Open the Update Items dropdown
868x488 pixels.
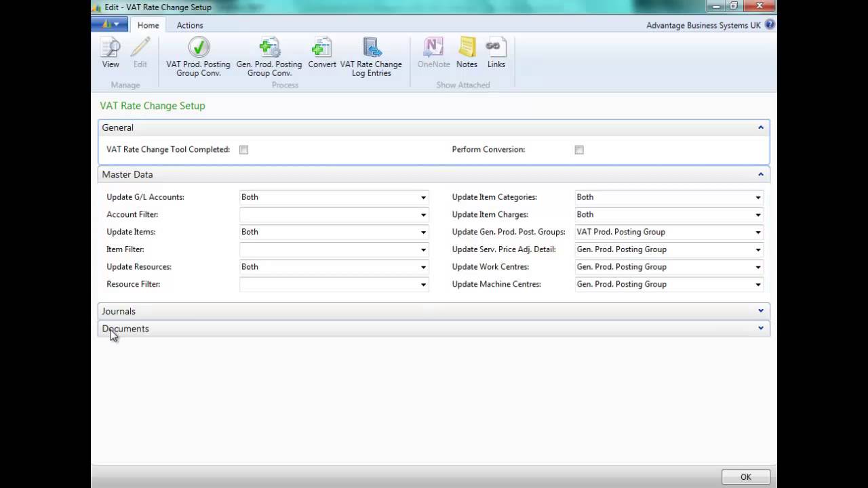(423, 232)
